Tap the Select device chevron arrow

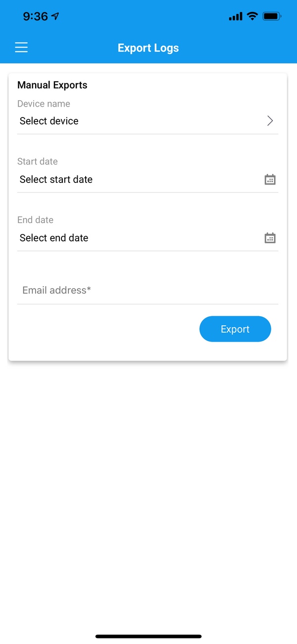point(270,121)
